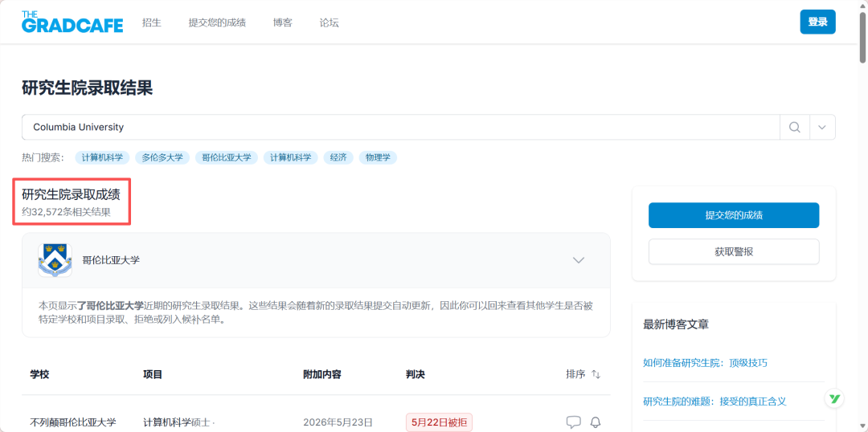Open the 招生 menu item
Viewport: 868px width, 432px height.
[151, 22]
